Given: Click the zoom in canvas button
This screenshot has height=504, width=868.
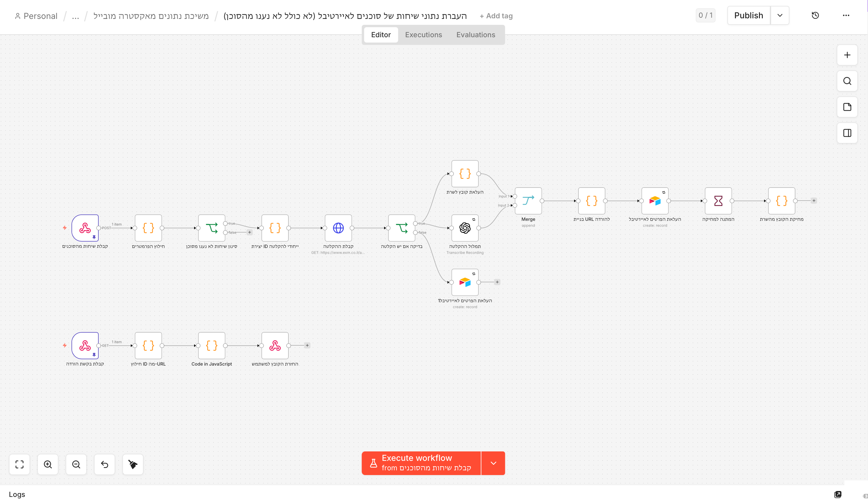Looking at the screenshot, I should click(x=48, y=464).
